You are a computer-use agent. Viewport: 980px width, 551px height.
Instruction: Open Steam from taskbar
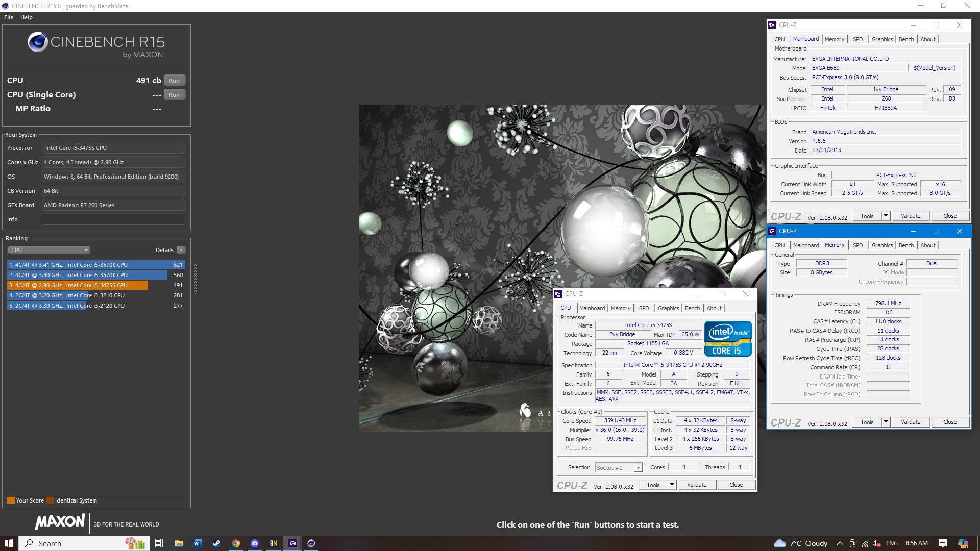click(216, 543)
